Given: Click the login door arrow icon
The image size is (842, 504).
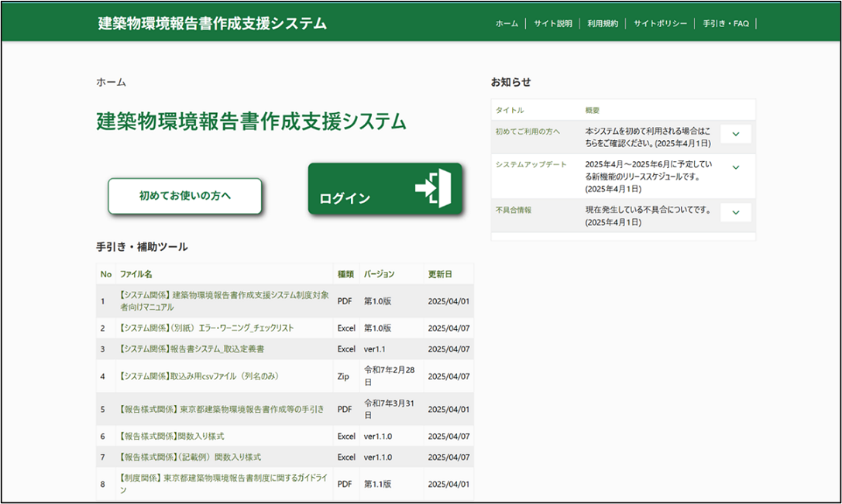Looking at the screenshot, I should click(432, 188).
